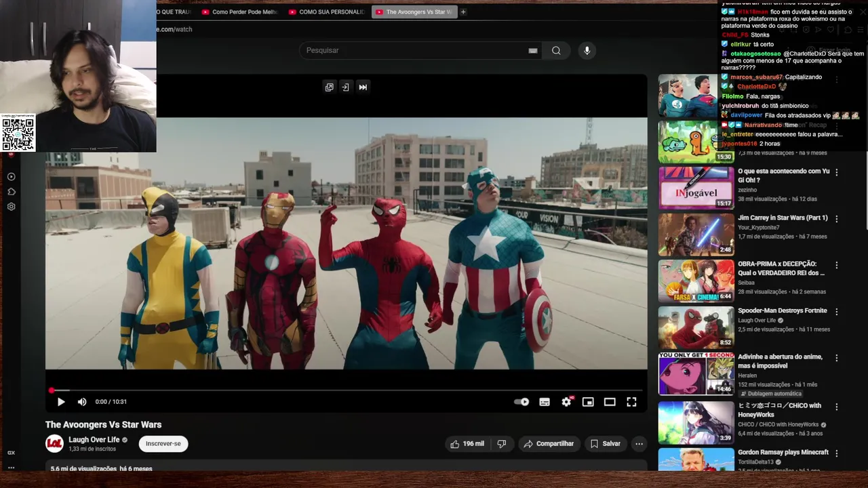The width and height of the screenshot is (868, 488).
Task: Share the video via Compartilhar
Action: click(549, 444)
